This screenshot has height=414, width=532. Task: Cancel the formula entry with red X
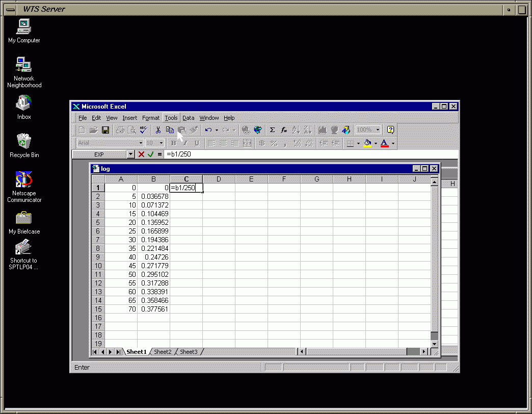point(141,154)
